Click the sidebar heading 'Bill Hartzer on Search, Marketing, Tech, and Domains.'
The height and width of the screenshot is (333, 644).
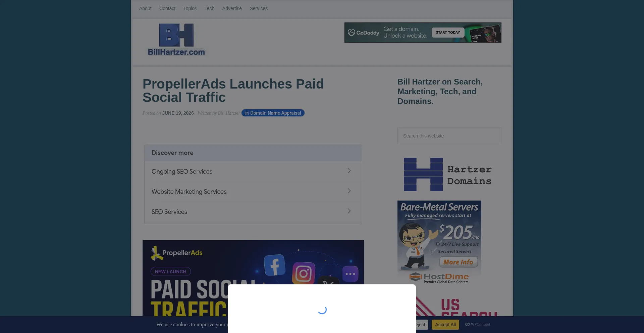440,92
